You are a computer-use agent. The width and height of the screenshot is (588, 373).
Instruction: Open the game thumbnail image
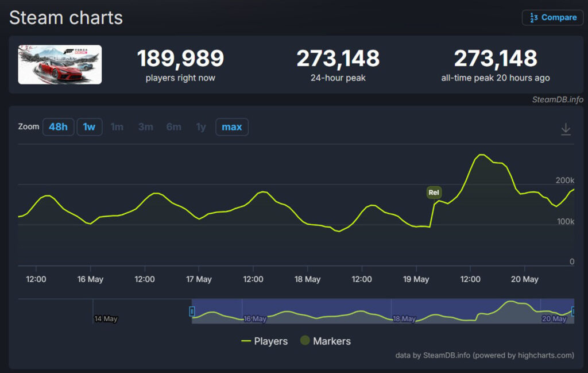point(60,64)
